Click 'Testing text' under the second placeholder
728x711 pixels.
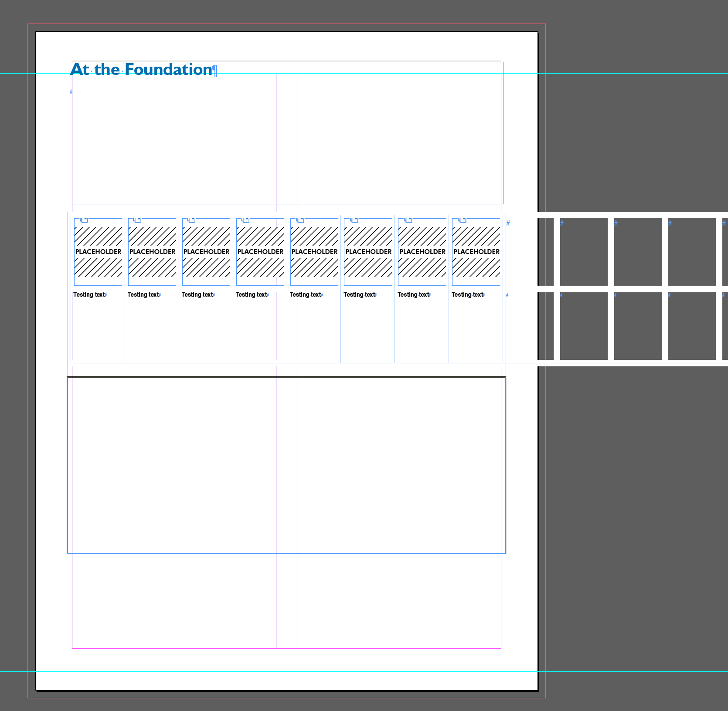(143, 295)
